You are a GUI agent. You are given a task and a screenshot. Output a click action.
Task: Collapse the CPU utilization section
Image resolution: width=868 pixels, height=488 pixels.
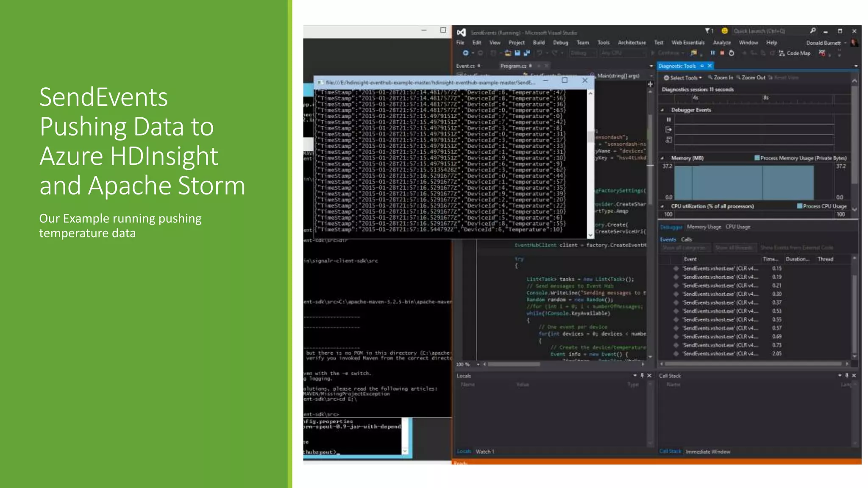point(662,206)
